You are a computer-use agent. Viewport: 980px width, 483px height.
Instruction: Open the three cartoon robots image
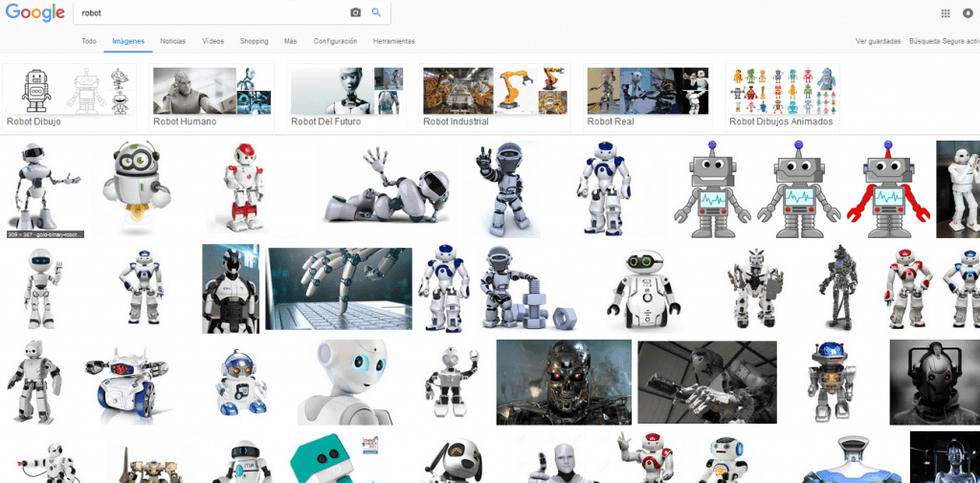[802, 188]
